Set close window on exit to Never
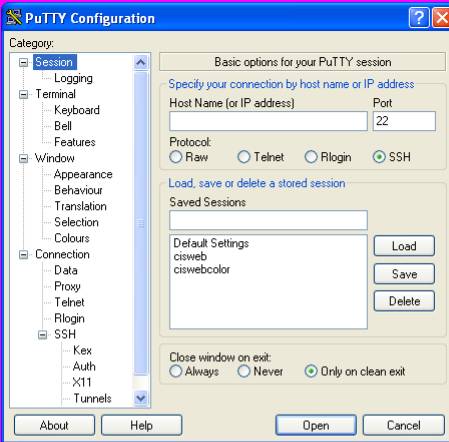The height and width of the screenshot is (442, 449). (260, 371)
